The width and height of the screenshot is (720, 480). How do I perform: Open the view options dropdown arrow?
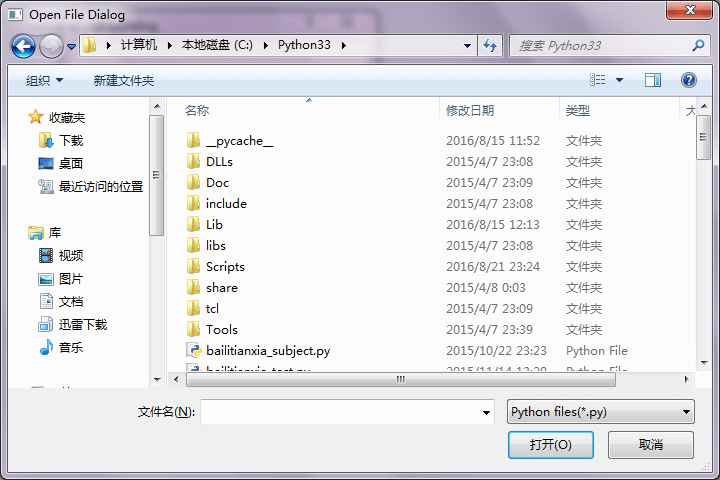coord(619,80)
